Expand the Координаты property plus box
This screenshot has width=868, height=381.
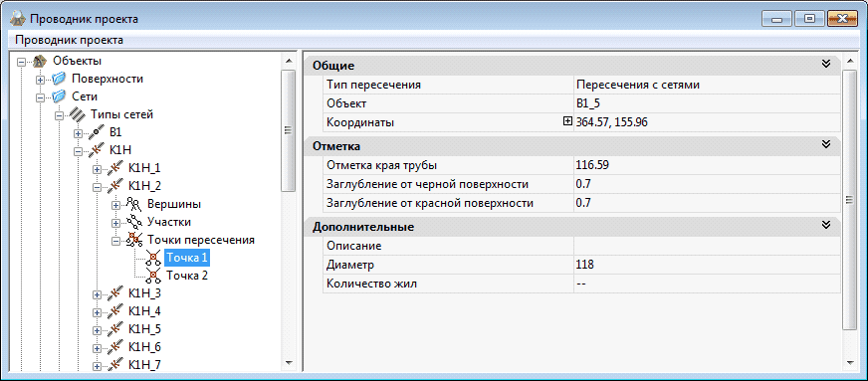click(x=566, y=121)
